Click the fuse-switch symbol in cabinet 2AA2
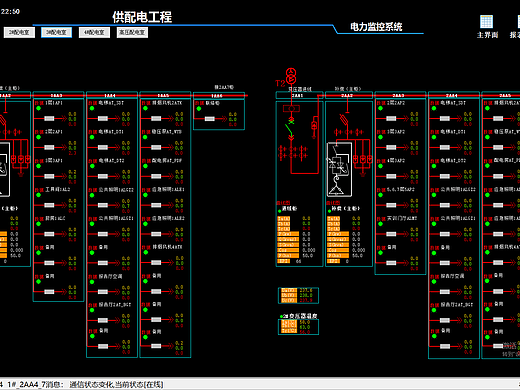The image size is (520, 390). click(344, 119)
